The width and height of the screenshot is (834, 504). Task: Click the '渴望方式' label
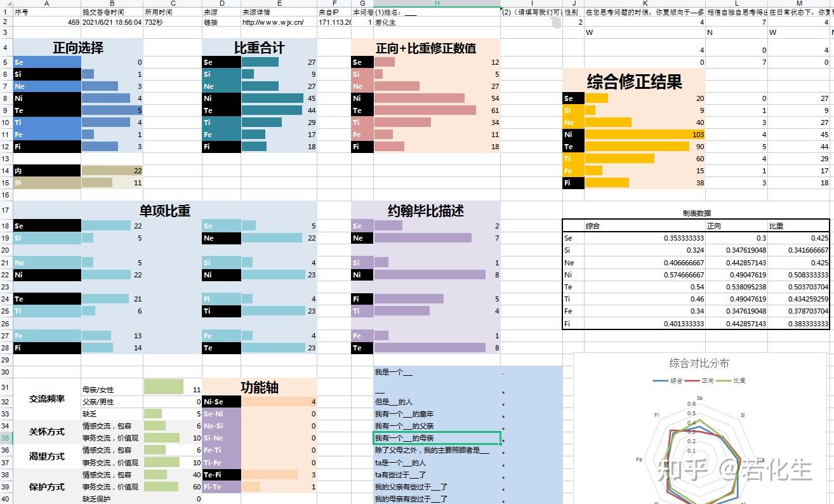[47, 456]
